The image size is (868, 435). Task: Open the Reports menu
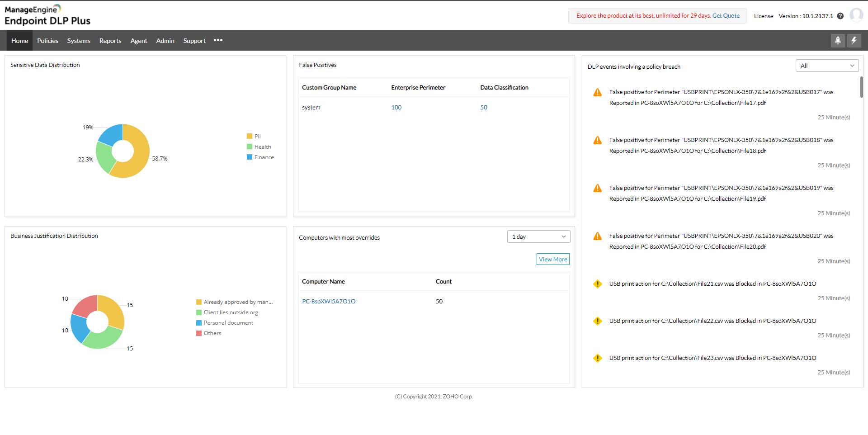[110, 40]
